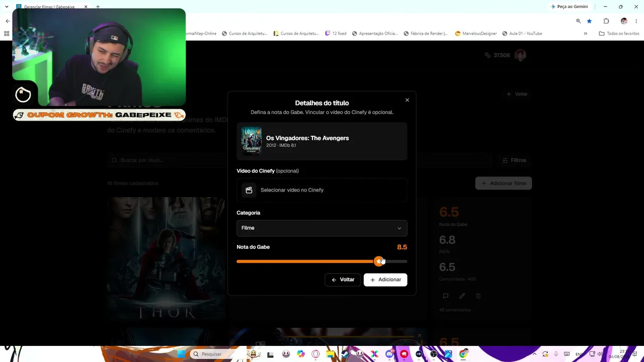Screen dimensions: 644x362
Task: Click the Avengers poster thumbnail
Action: coord(252,141)
